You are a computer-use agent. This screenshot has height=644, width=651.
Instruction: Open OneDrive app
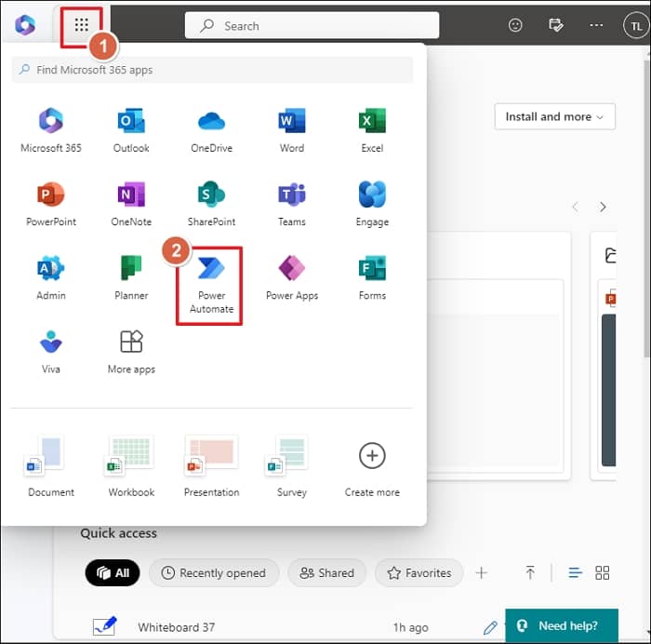[211, 130]
